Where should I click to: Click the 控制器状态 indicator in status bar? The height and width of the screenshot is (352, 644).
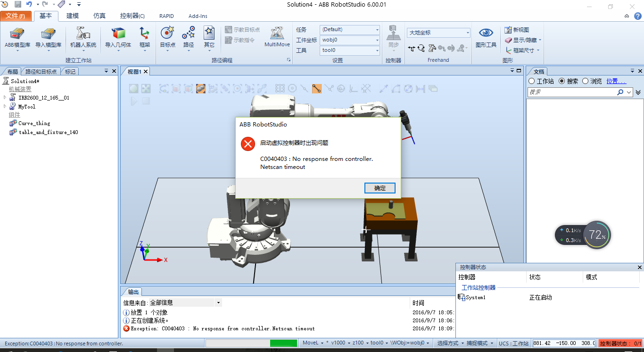point(620,344)
